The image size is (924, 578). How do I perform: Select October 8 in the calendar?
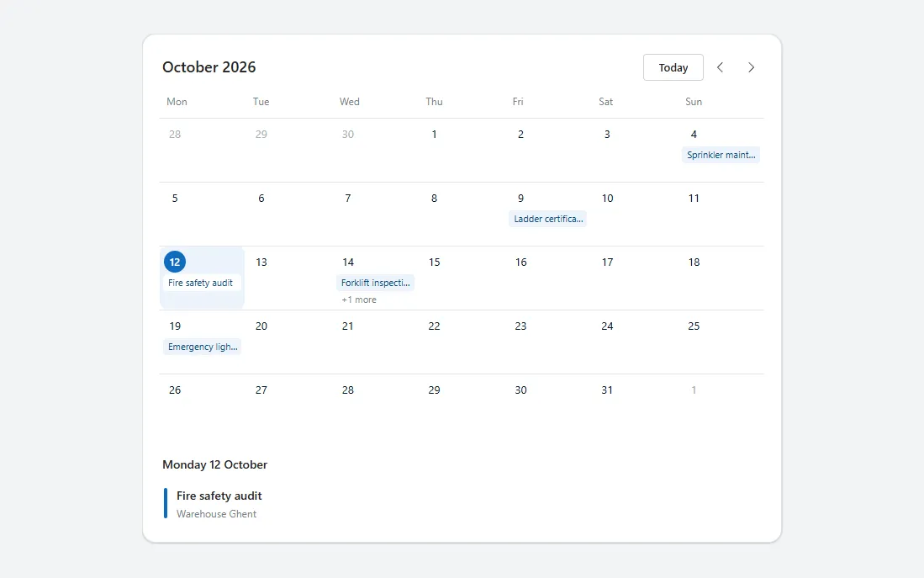435,199
